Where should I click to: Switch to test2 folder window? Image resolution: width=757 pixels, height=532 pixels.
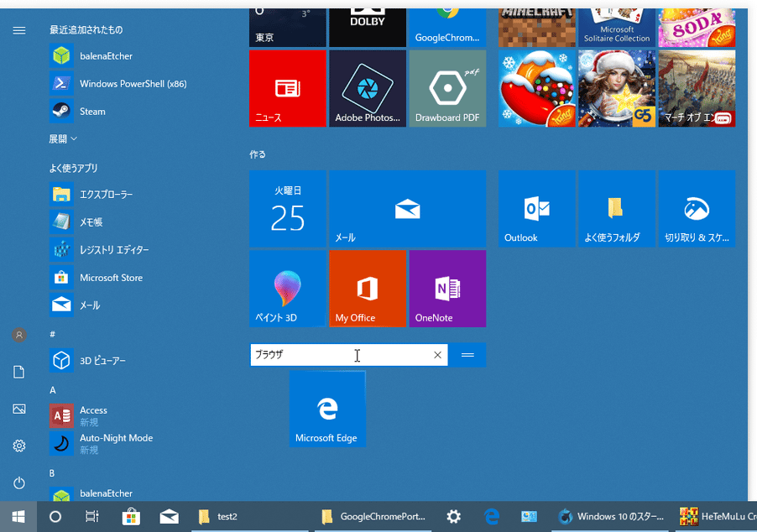tap(250, 517)
